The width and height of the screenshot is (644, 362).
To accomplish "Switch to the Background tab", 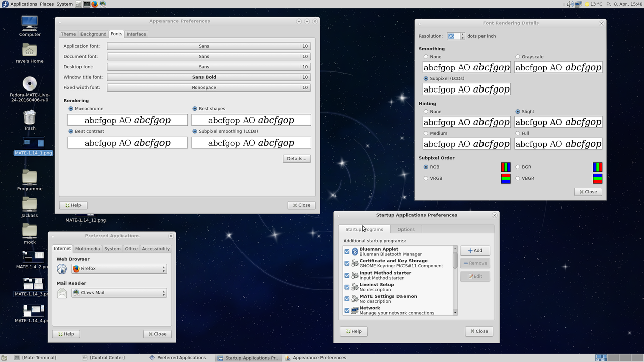I will 93,34.
